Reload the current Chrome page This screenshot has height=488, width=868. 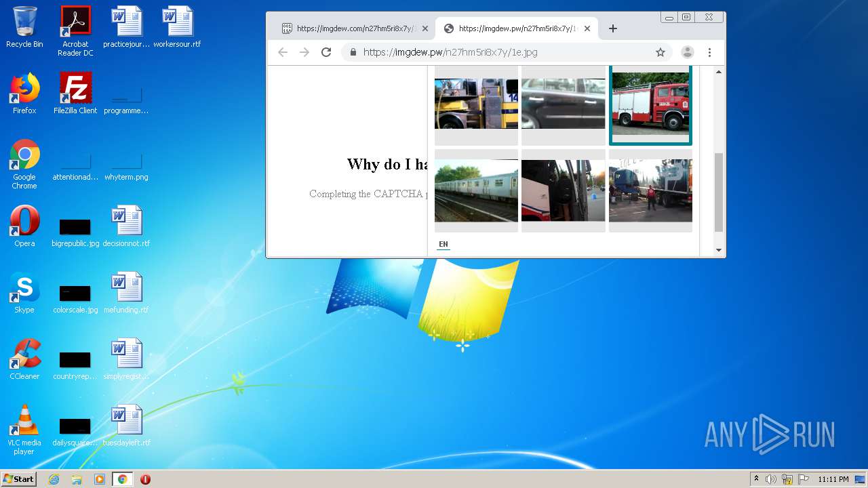point(326,52)
